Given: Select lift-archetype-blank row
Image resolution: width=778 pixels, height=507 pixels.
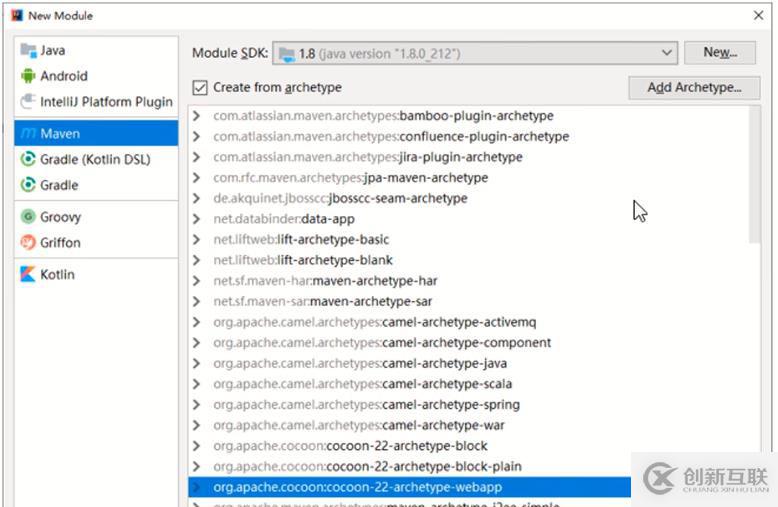Looking at the screenshot, I should point(469,260).
